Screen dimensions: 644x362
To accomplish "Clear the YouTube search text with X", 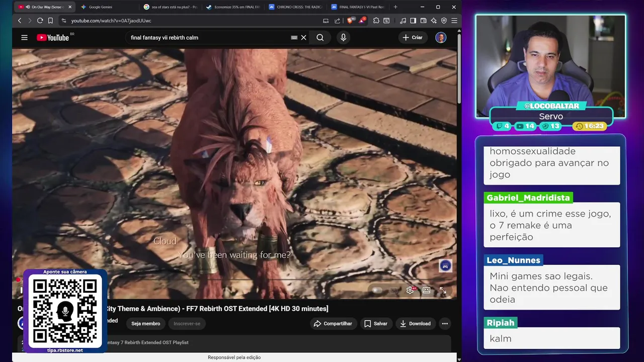I will 304,38.
